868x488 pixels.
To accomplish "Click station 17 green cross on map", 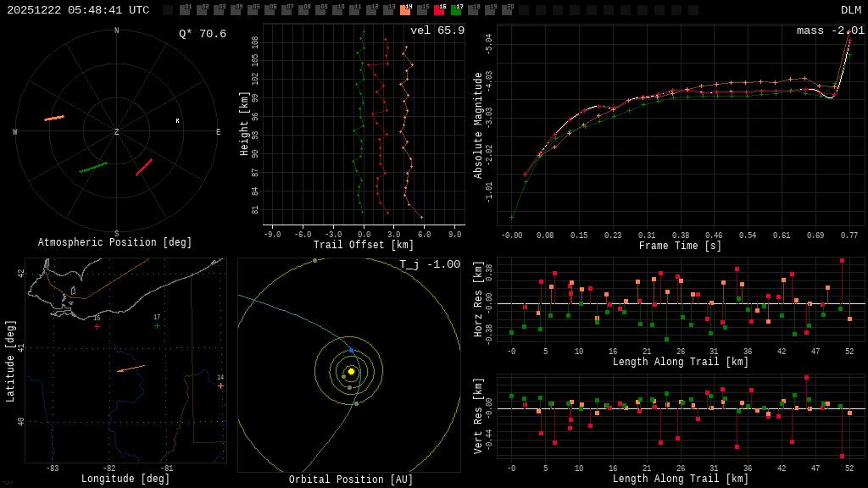I will pos(157,325).
